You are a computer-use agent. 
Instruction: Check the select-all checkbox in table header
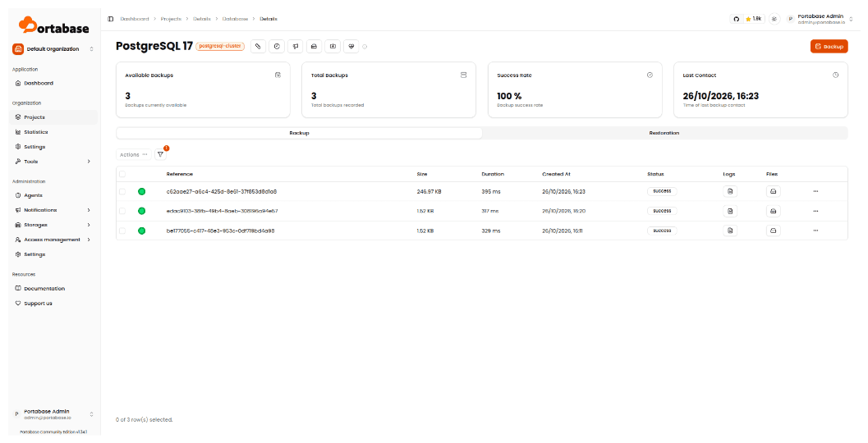122,174
